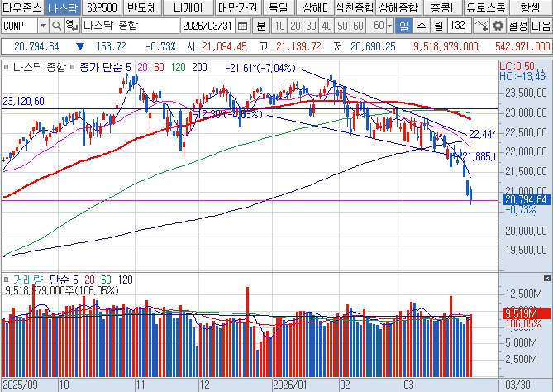Switch to the 니케이 tab
Screen dimensions: 553x392
pyautogui.click(x=188, y=7)
